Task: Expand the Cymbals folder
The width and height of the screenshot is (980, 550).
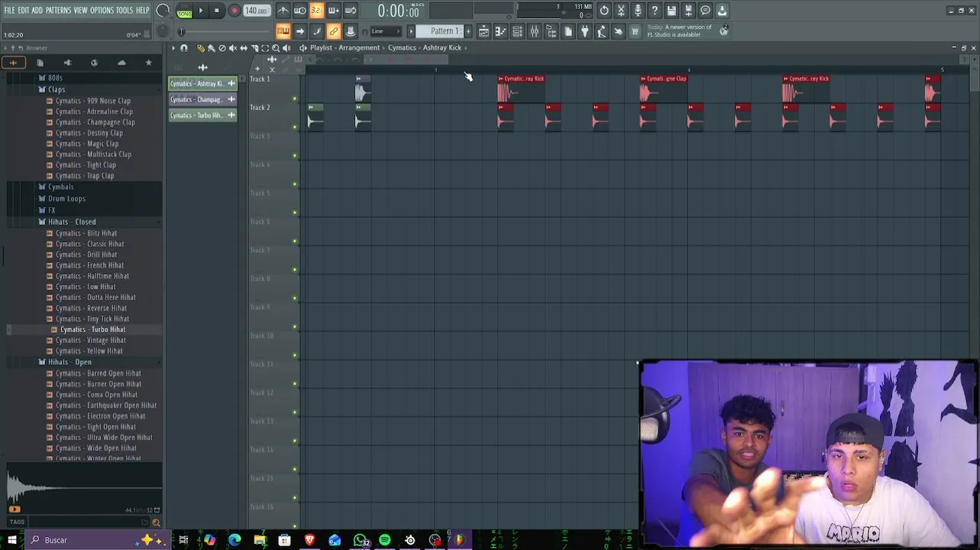Action: (x=60, y=187)
